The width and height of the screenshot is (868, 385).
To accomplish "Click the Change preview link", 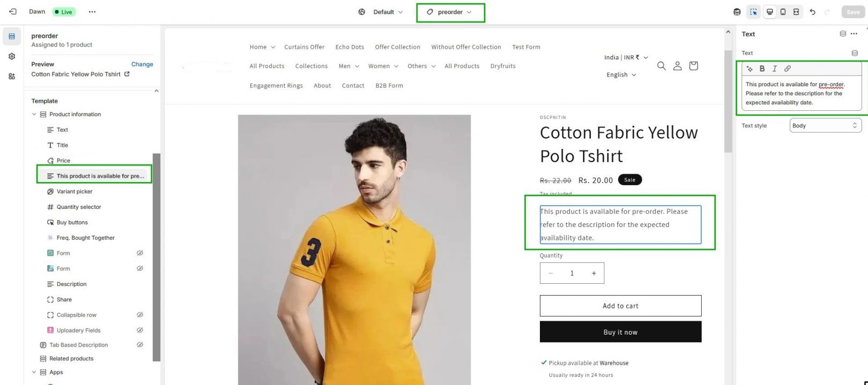I will (x=142, y=64).
